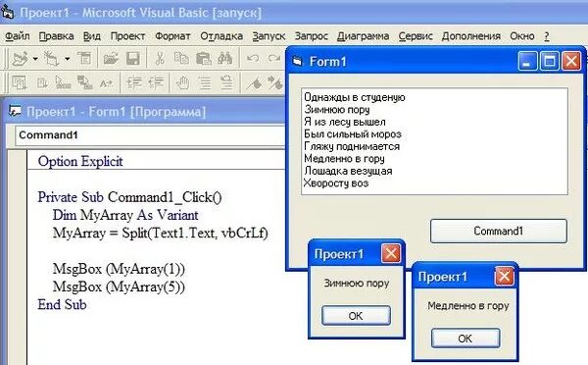Click the List Constants edit toolbar icon
Viewport: 588px width, 365px height.
[42, 83]
